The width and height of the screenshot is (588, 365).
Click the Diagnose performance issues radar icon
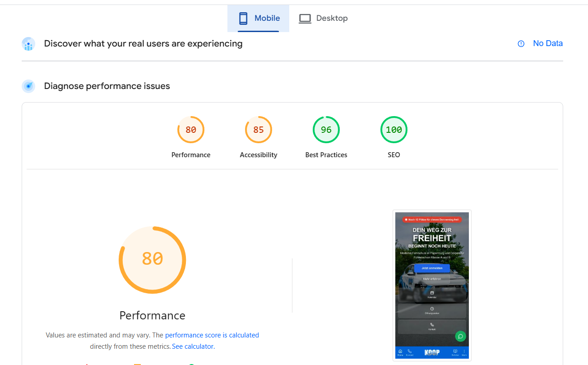tap(28, 86)
